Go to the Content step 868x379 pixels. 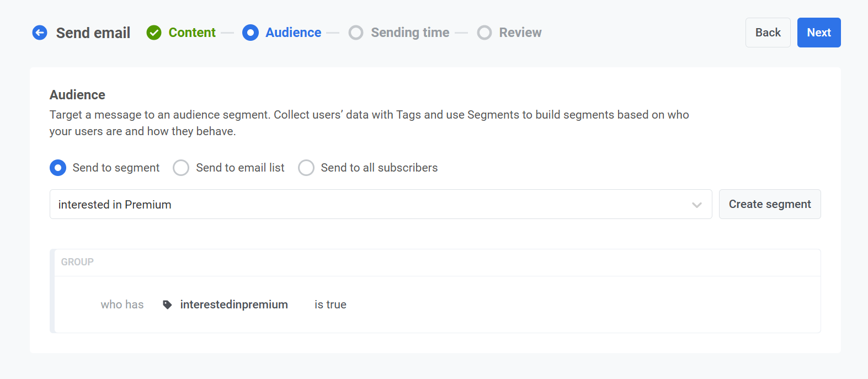pyautogui.click(x=191, y=33)
